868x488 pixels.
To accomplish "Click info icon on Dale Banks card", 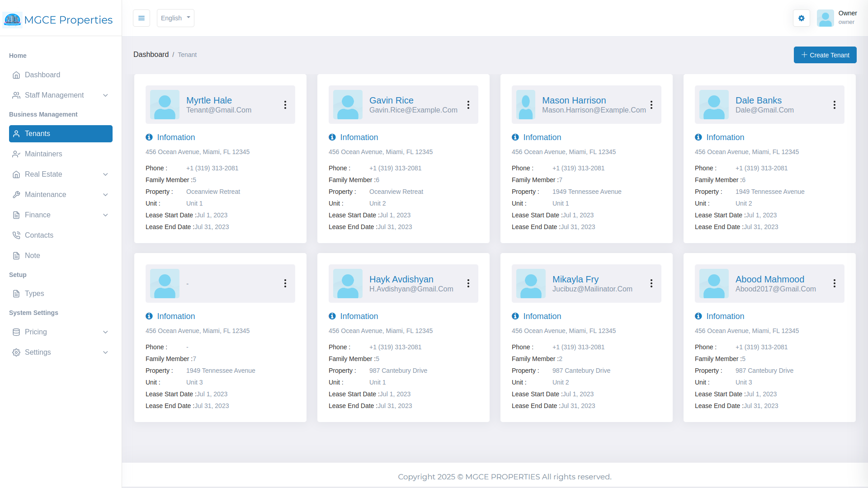I will coord(698,137).
